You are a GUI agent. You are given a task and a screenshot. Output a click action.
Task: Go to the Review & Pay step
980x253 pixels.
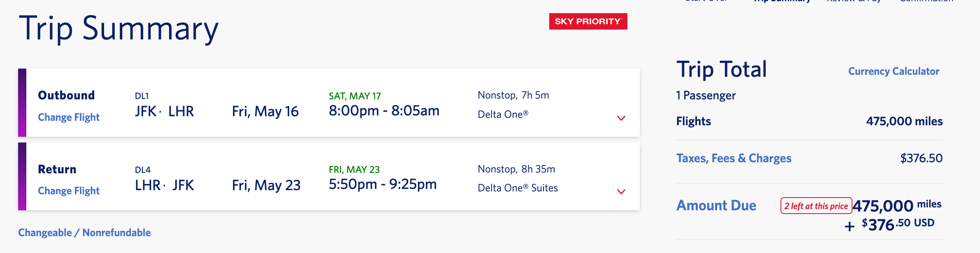pyautogui.click(x=854, y=1)
